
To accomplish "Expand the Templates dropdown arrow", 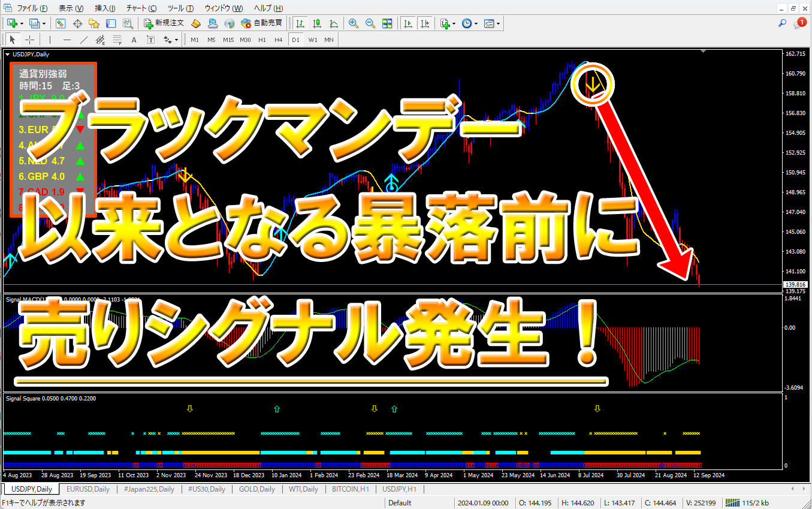I will [x=499, y=23].
